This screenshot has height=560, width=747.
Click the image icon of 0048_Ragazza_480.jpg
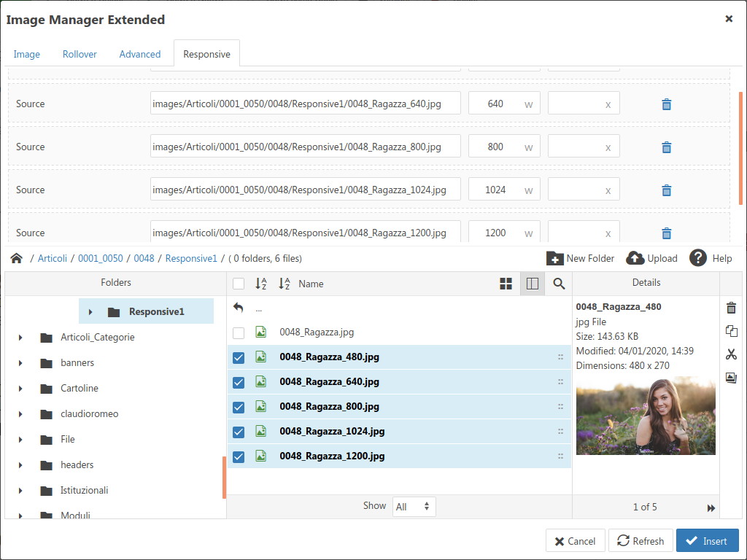(261, 357)
